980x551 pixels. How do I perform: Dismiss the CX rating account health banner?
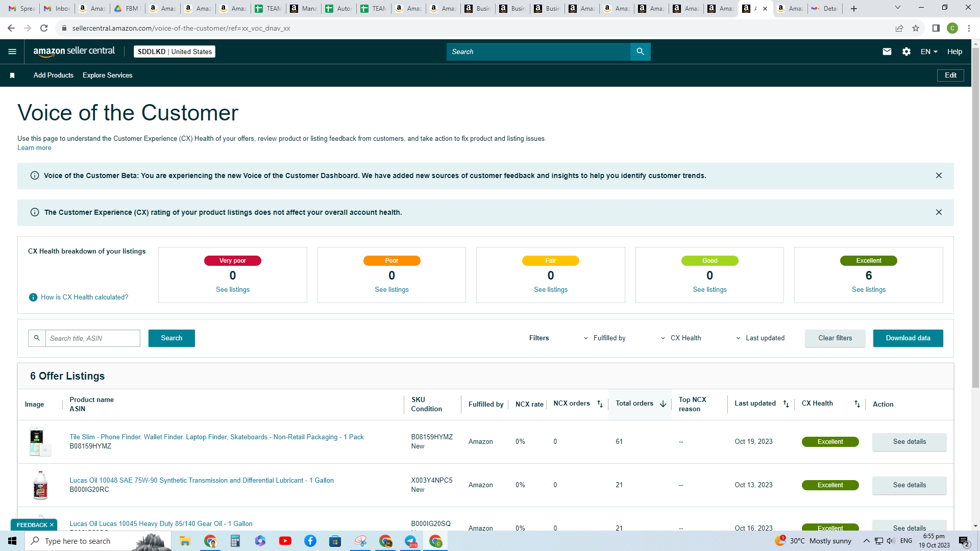[939, 212]
